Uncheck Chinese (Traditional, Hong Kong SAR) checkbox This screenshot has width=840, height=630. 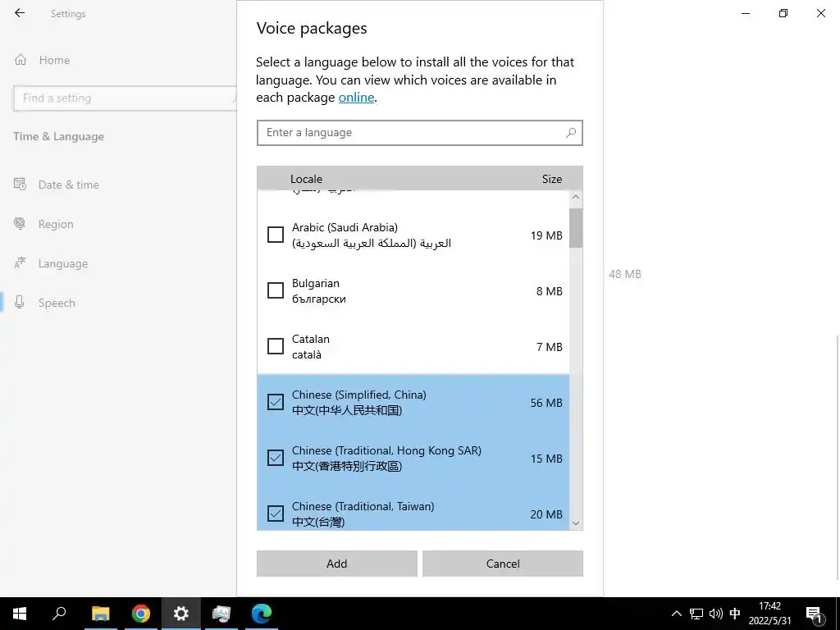click(276, 458)
